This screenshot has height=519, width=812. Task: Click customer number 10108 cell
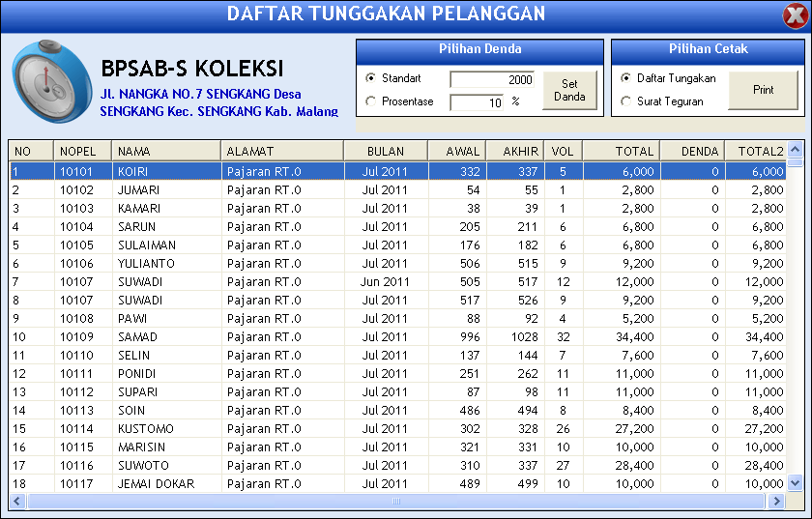pos(83,319)
